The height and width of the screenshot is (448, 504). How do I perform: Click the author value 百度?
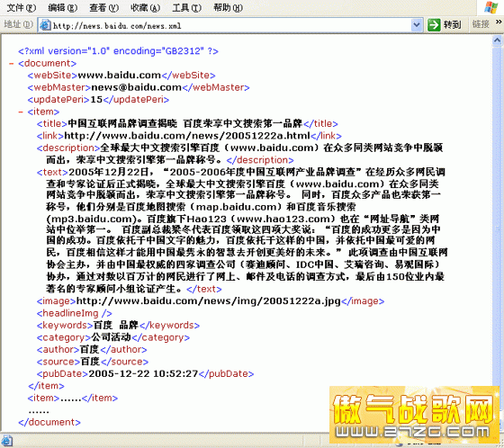89,350
